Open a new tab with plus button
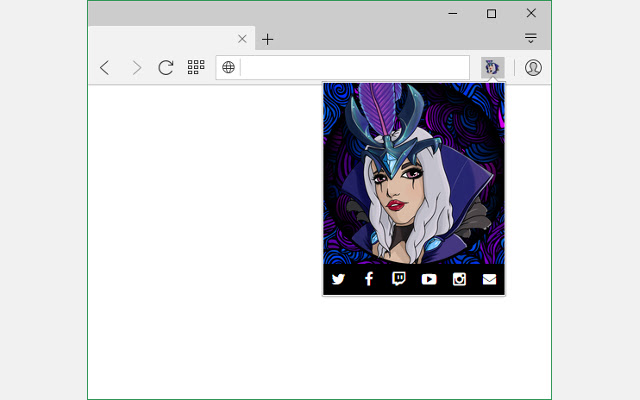 268,39
